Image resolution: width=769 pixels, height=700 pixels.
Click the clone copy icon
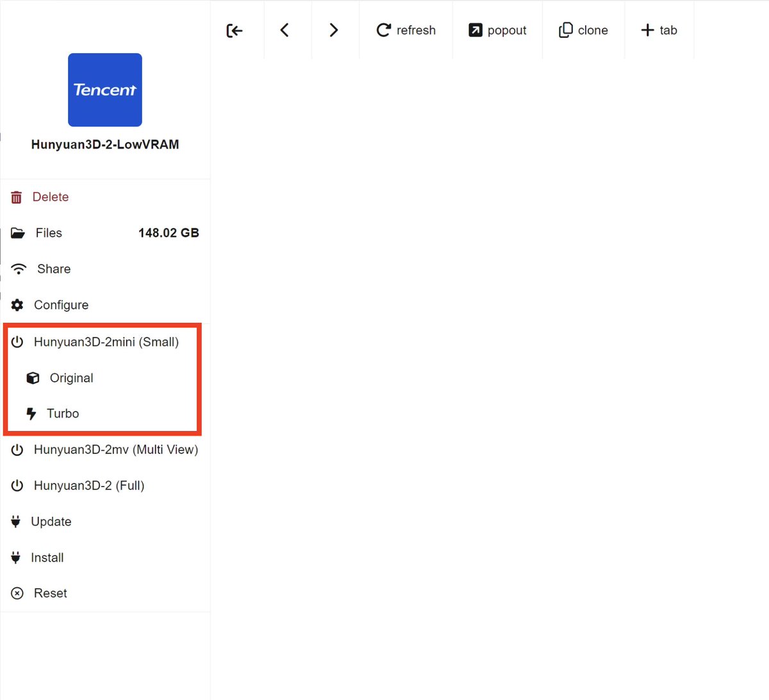pyautogui.click(x=566, y=30)
